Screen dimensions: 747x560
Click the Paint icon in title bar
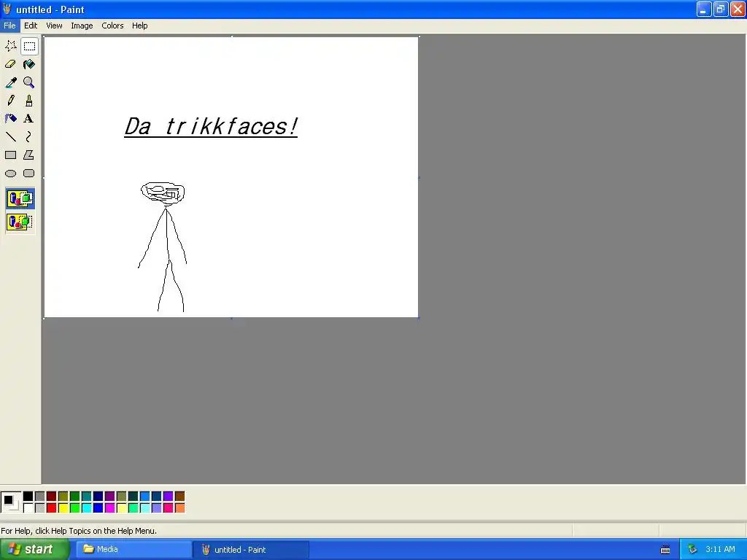click(x=7, y=9)
